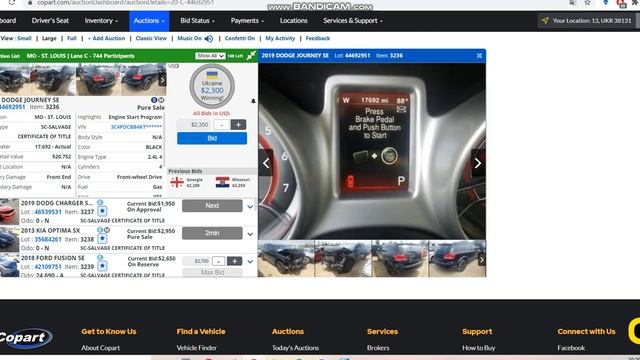Image resolution: width=640 pixels, height=360 pixels.
Task: Expand the 2019 Dodg Charger row chevron
Action: click(x=250, y=207)
